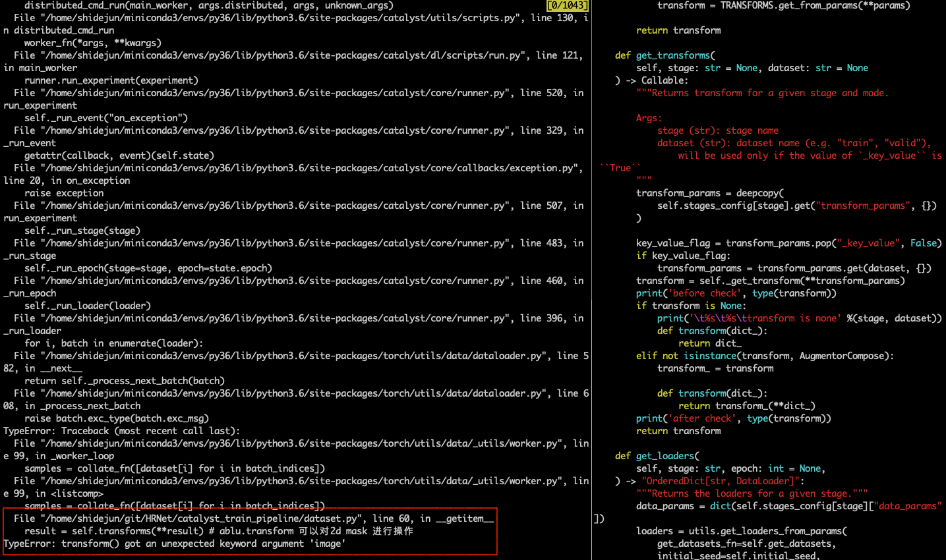Click the docstring line 'stage (str): stage name'
The image size is (946, 560).
[718, 130]
